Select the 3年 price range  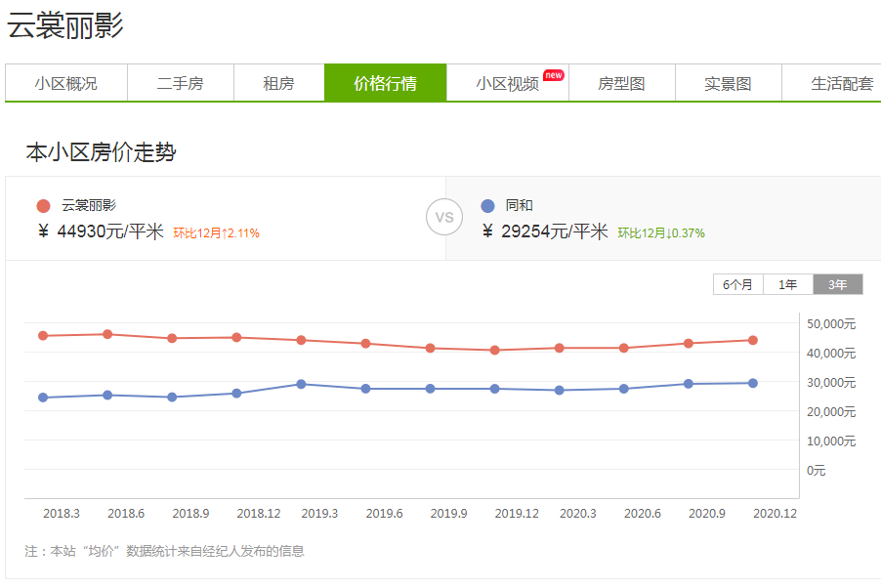pos(838,284)
